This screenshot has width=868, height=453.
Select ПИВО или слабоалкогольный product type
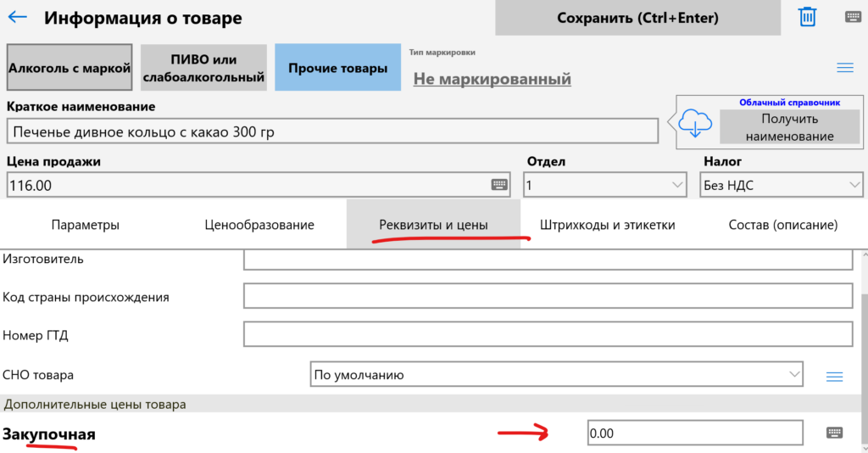pos(203,68)
